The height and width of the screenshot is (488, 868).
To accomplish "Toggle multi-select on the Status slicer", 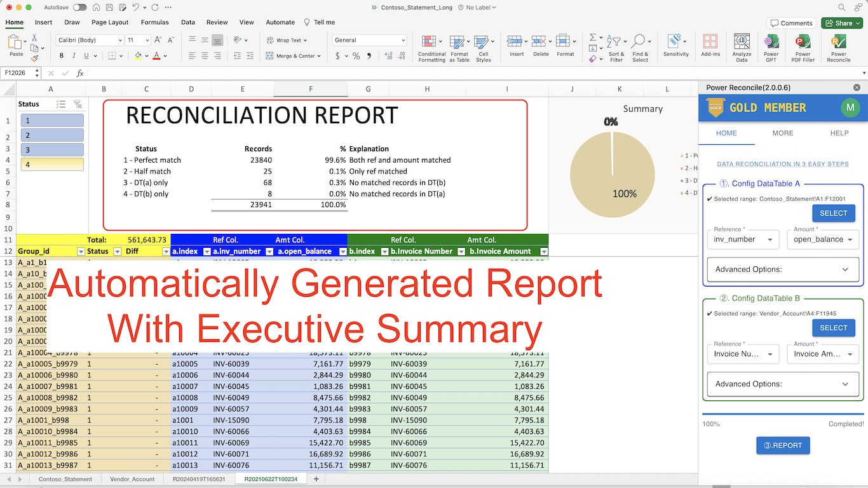I will (x=61, y=104).
